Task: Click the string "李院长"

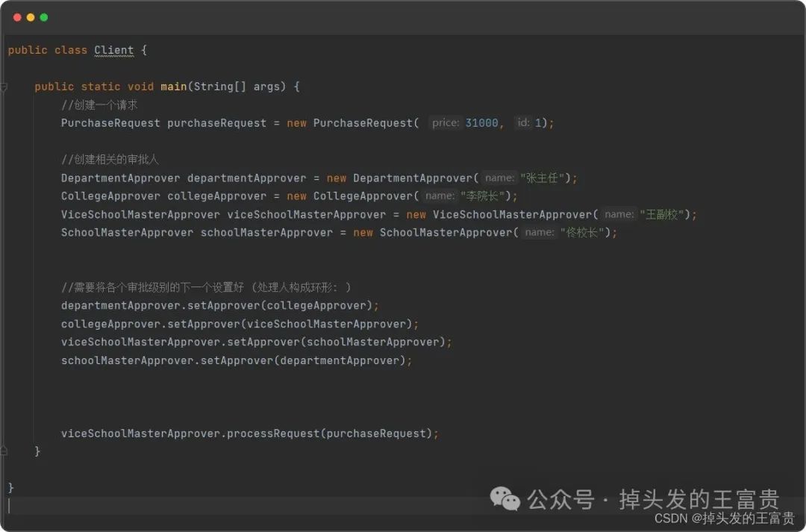Action: click(x=482, y=195)
